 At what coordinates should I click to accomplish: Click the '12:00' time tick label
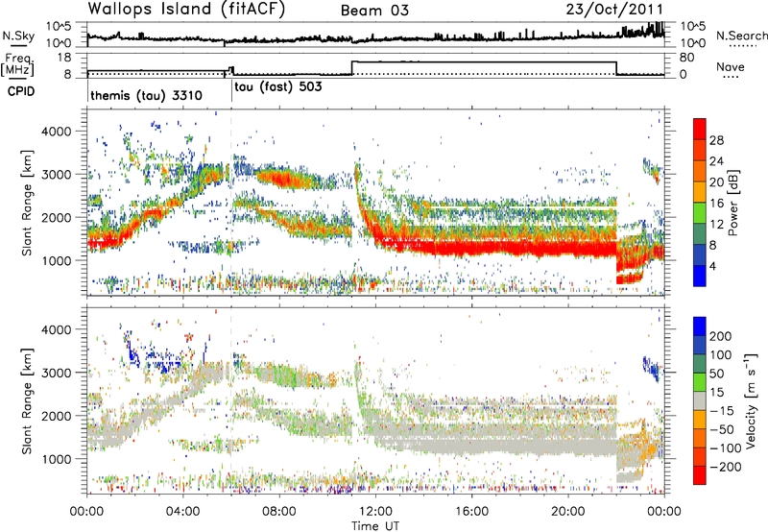(375, 512)
